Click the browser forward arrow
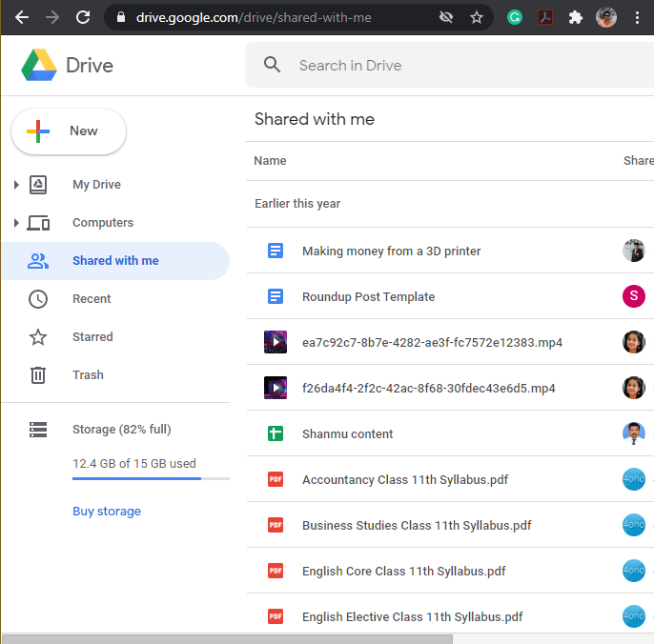The image size is (654, 644). coord(52,17)
